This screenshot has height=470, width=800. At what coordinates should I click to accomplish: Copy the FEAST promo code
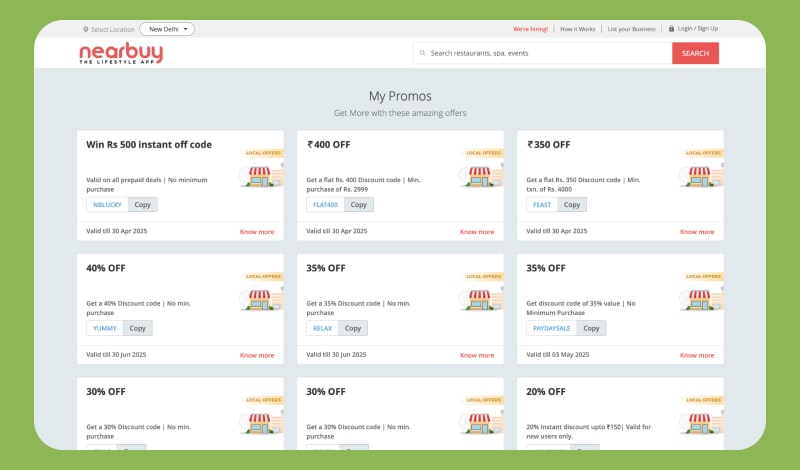click(x=572, y=205)
